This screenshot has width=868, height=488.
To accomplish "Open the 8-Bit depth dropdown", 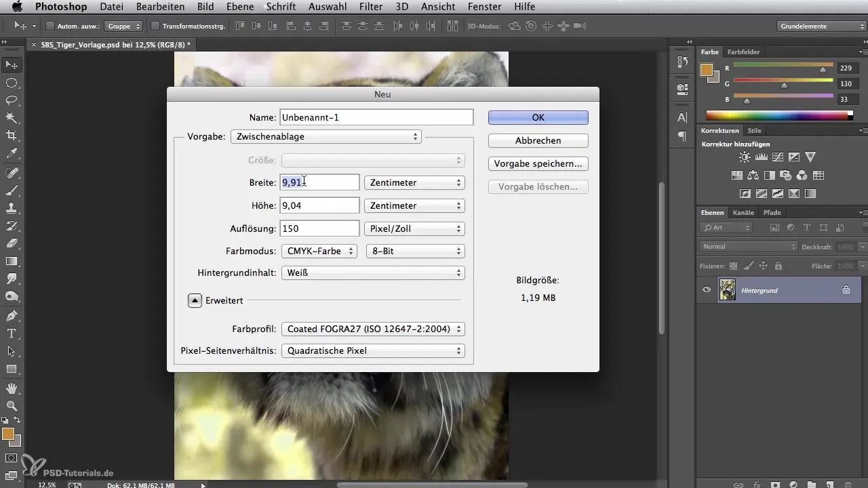I will [415, 251].
